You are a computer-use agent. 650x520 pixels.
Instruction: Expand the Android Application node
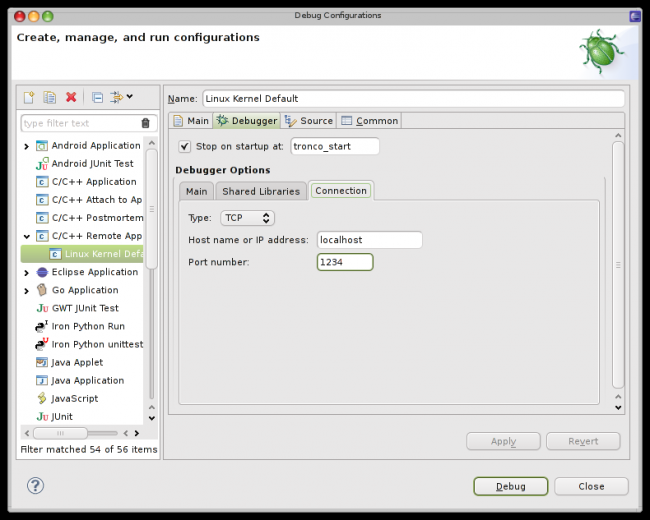(x=27, y=146)
